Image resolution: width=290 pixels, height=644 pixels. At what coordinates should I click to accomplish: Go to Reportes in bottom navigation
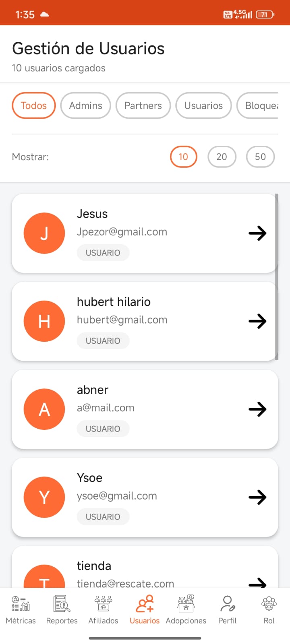(62, 604)
